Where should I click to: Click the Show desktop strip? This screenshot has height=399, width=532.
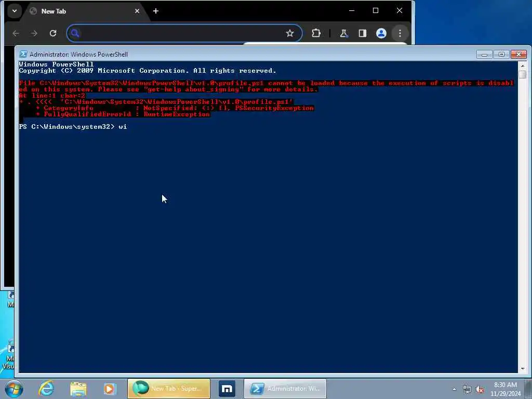click(x=528, y=389)
